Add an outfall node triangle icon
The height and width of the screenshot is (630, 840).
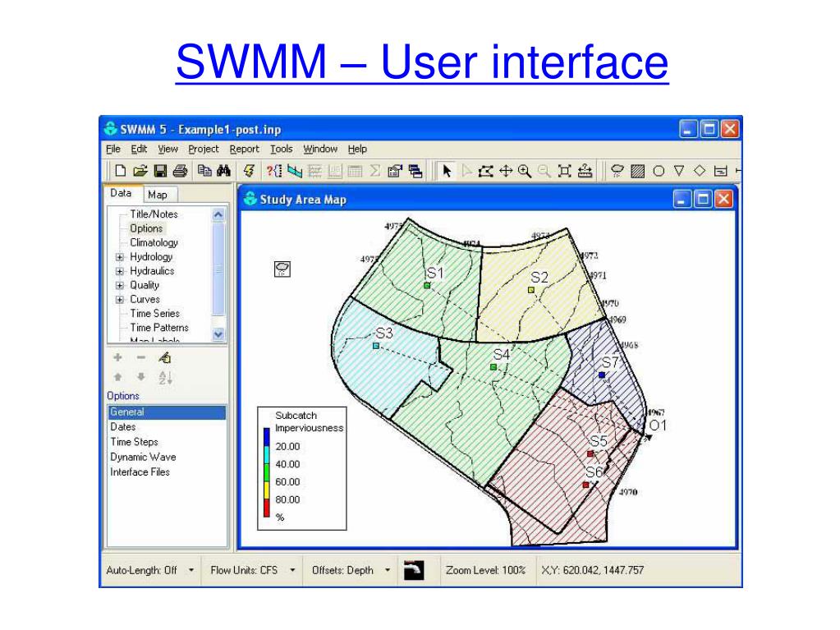[x=679, y=171]
